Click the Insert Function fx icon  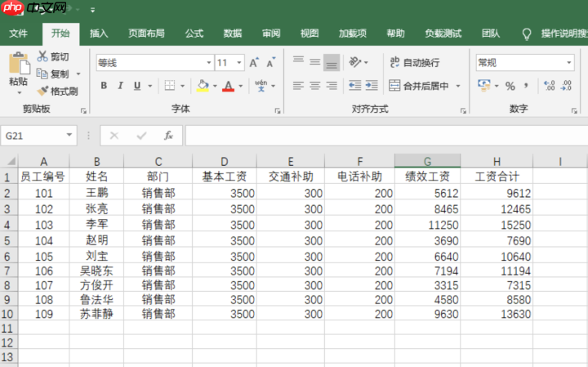point(168,136)
